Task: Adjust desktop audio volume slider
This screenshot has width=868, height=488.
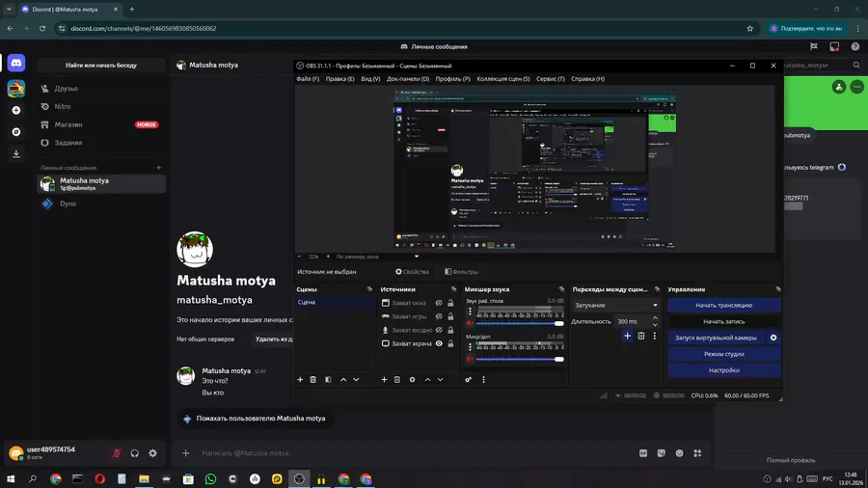Action: [x=519, y=323]
